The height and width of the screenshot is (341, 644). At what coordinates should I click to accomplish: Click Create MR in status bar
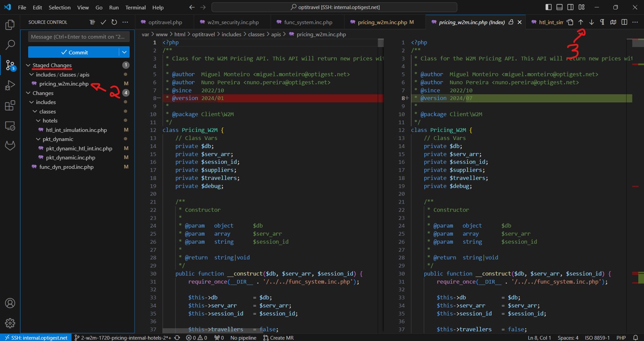(x=279, y=338)
